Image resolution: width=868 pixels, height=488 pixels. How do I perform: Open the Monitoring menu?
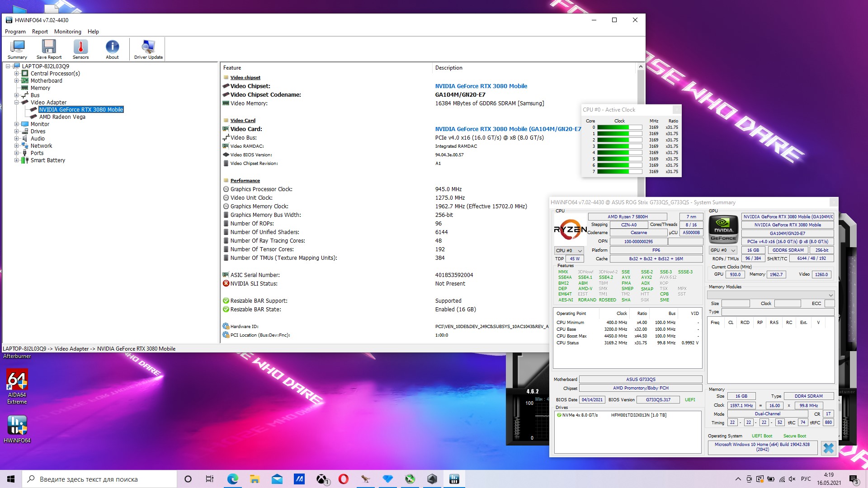(68, 32)
